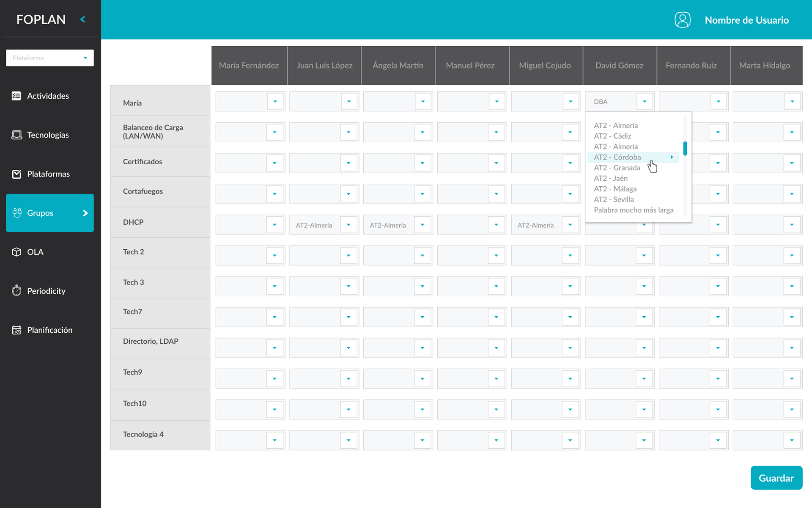Open the DHCP dropdown for Juan Luis López
The image size is (812, 508).
[x=348, y=225]
